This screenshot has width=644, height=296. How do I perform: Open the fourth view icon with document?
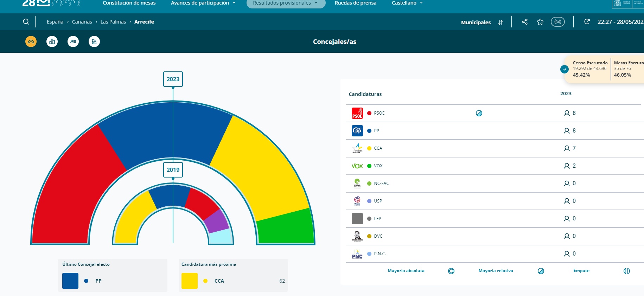click(x=94, y=41)
